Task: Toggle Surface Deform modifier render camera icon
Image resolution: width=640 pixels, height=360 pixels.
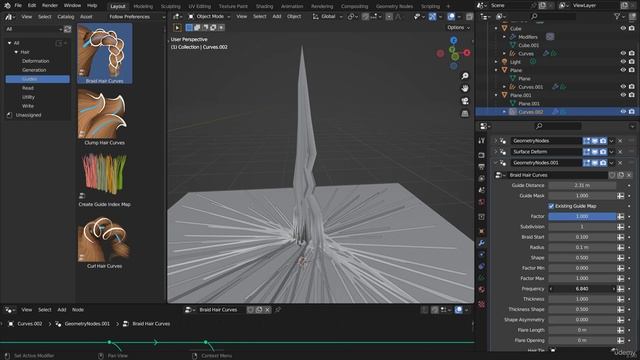Action: [603, 152]
